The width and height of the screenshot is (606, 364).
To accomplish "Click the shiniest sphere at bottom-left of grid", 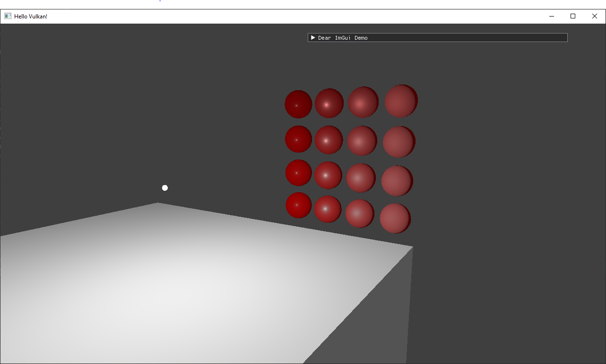I will click(x=299, y=205).
